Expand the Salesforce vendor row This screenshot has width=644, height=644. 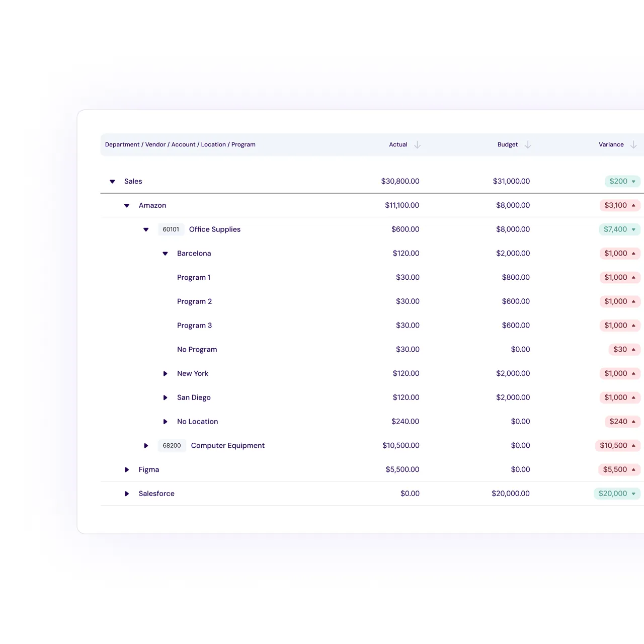(127, 494)
